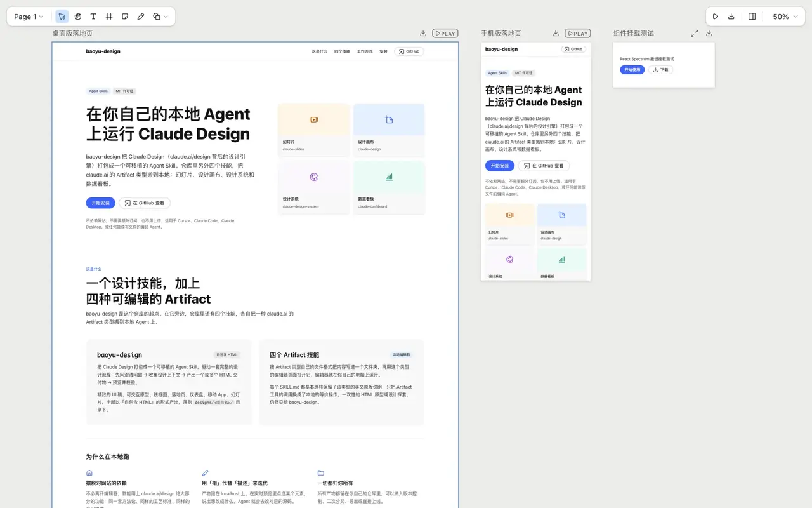Click the 数据看板 chart card in desktop page
The image size is (812, 508).
point(389,187)
